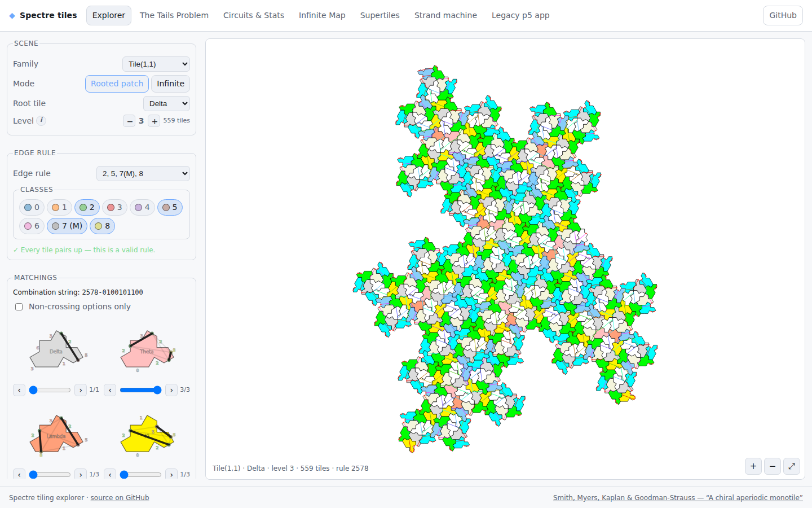
Task: Open the Legacy p5 app tab
Action: click(520, 16)
